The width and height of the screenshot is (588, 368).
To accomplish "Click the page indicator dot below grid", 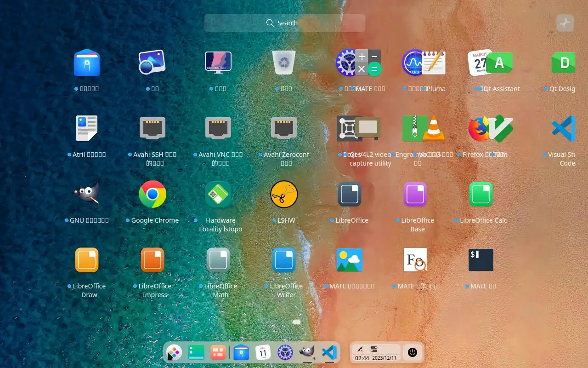I will (x=297, y=322).
